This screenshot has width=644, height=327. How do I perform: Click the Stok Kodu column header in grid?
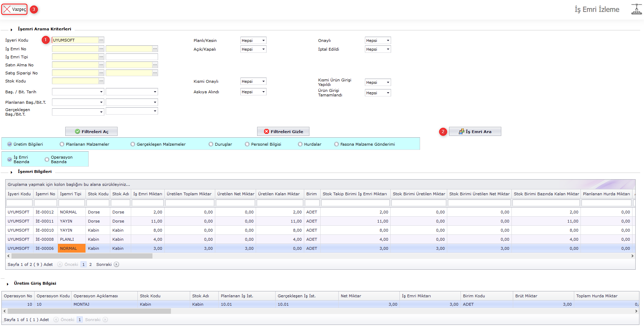click(x=98, y=194)
